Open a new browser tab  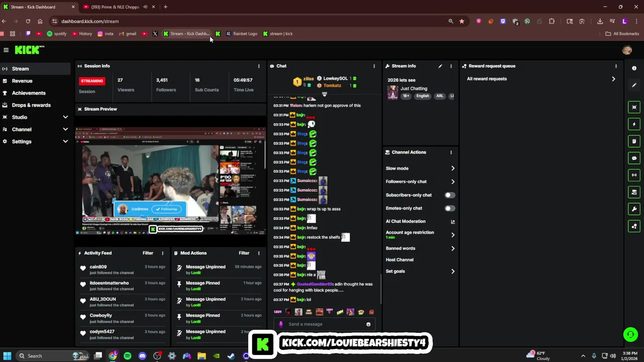pyautogui.click(x=166, y=7)
